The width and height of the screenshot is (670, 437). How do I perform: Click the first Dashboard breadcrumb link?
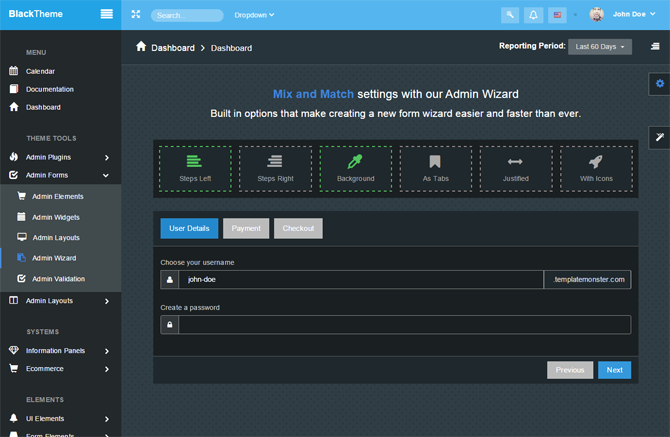tap(173, 48)
